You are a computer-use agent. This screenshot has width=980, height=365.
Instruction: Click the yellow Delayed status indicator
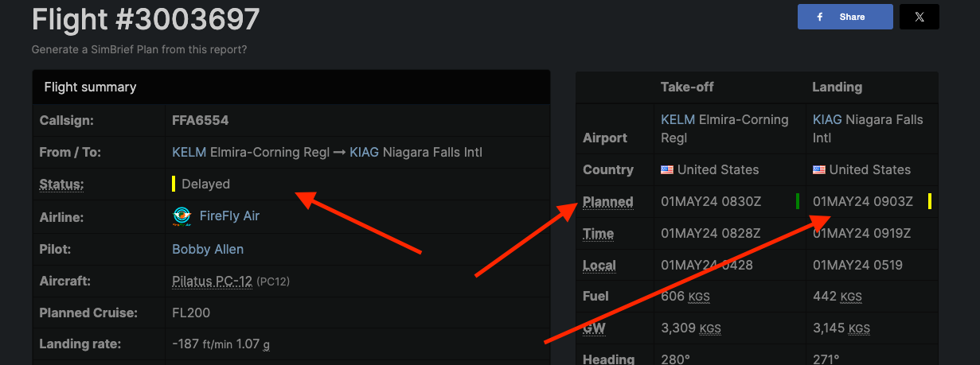click(x=174, y=184)
